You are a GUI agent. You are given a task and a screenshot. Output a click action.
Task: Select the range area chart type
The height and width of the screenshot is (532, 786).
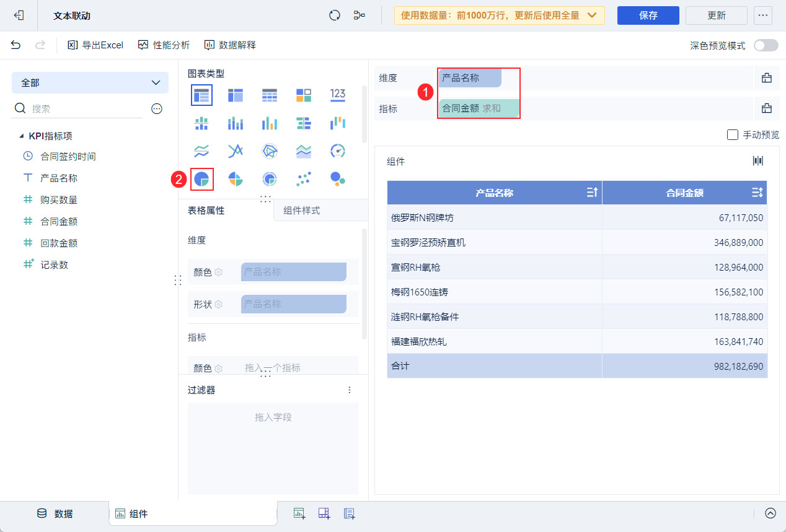pyautogui.click(x=304, y=150)
